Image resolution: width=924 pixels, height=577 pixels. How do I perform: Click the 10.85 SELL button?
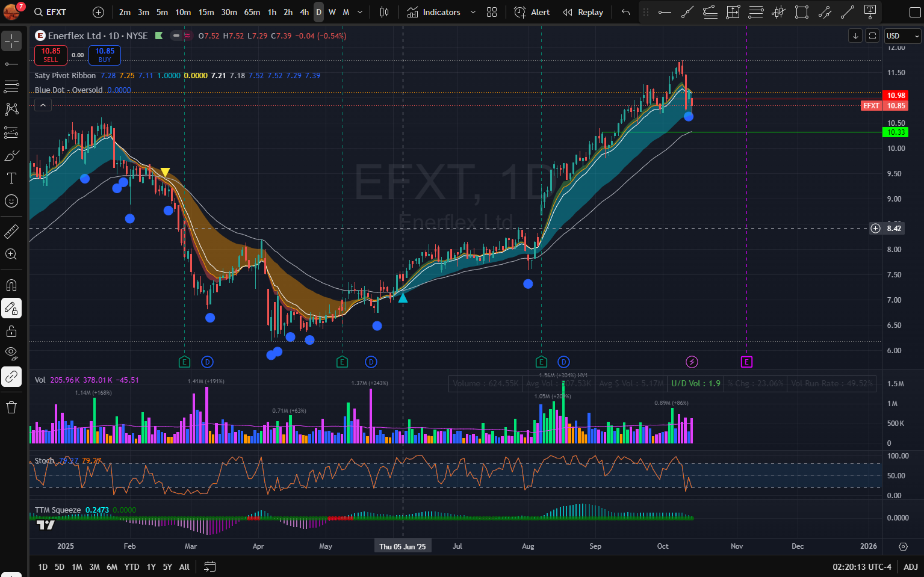(x=51, y=55)
